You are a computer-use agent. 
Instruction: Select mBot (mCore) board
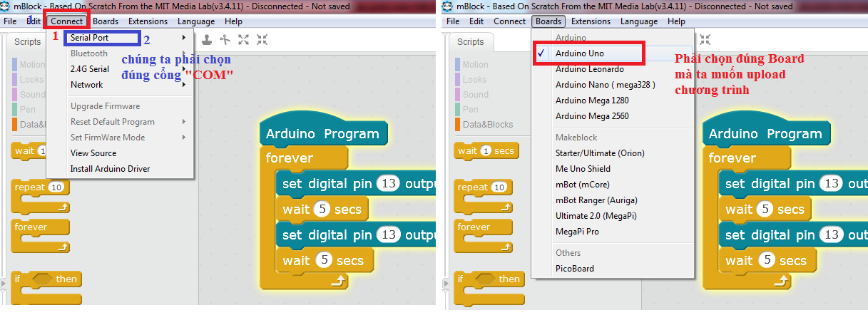pos(612,185)
